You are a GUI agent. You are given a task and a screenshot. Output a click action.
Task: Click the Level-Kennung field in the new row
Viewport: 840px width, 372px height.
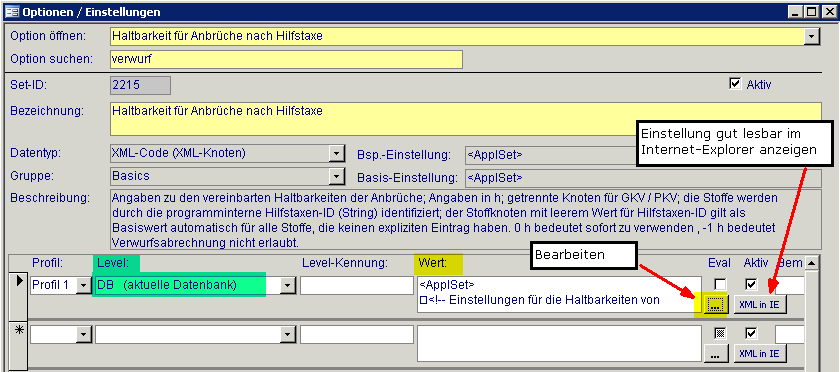(x=357, y=334)
